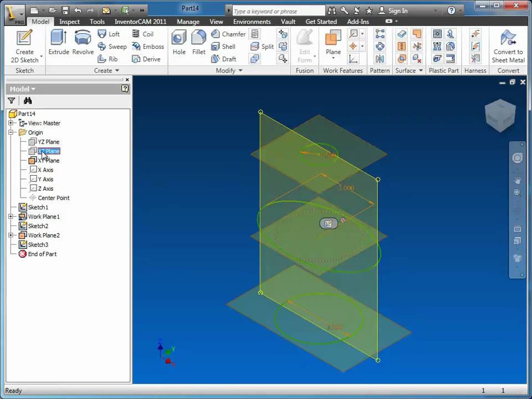Select Sketch2 in the browser

point(34,226)
